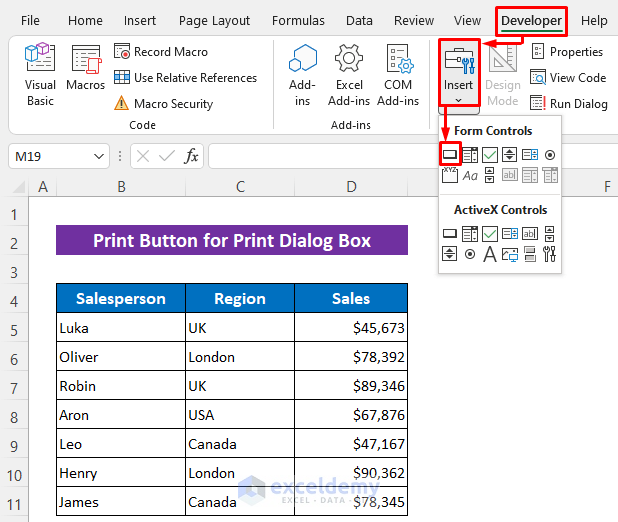Image resolution: width=618 pixels, height=522 pixels.
Task: Open the Insert controls dropdown
Action: click(458, 73)
